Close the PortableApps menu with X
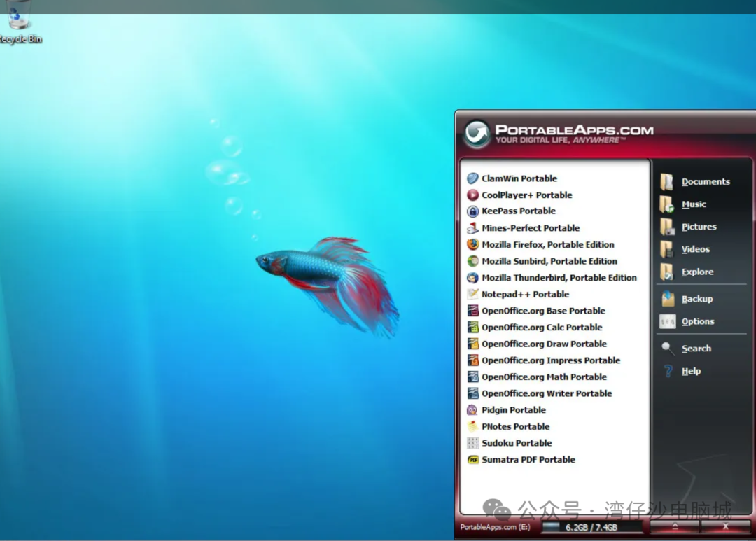Screen dimensions: 756x541 point(726,526)
